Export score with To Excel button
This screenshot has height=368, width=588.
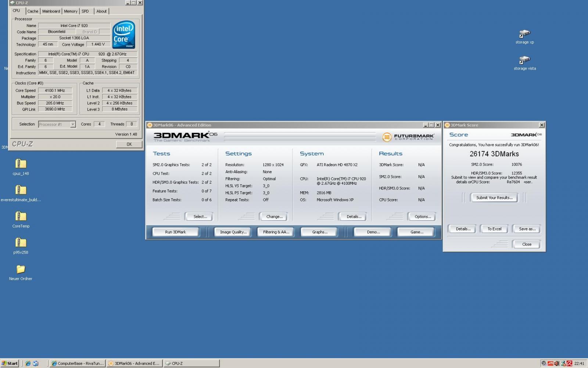pos(494,229)
